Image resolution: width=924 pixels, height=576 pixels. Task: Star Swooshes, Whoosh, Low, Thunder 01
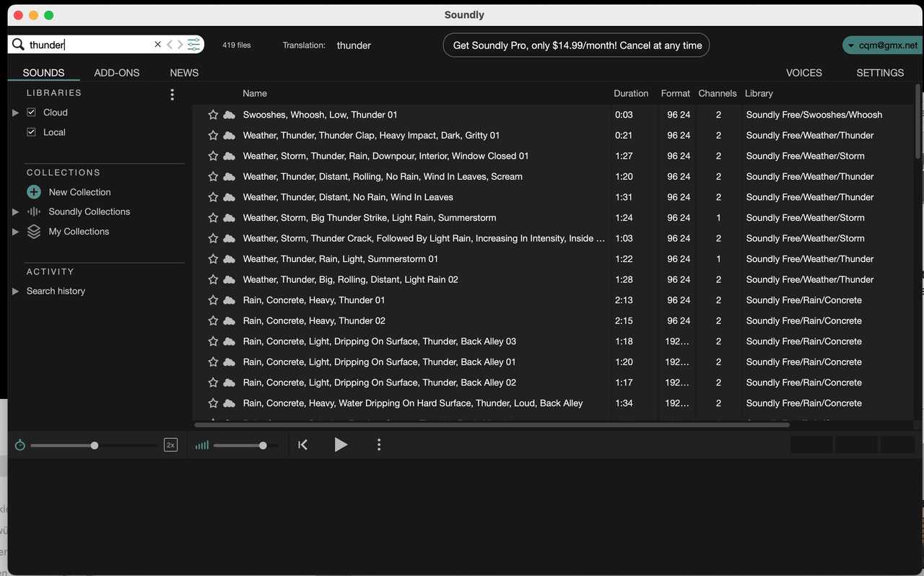click(213, 115)
